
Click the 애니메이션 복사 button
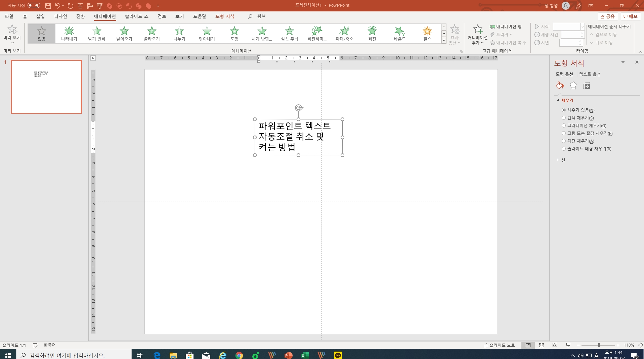point(508,43)
